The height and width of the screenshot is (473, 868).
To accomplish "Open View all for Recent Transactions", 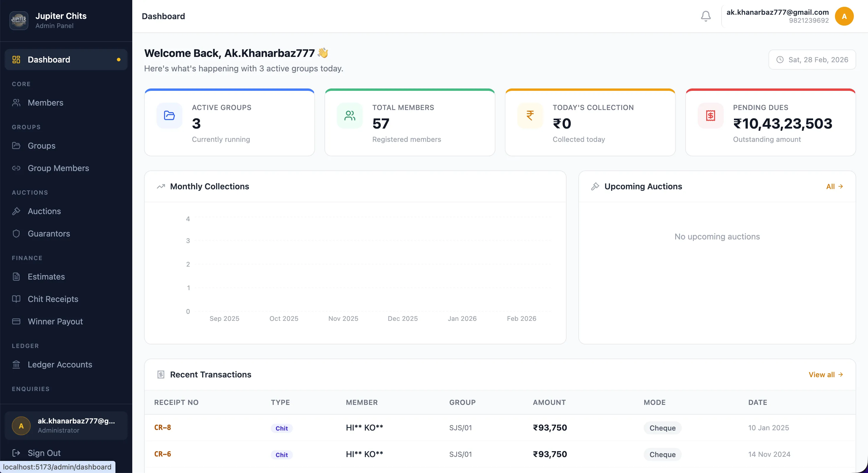I will point(825,375).
